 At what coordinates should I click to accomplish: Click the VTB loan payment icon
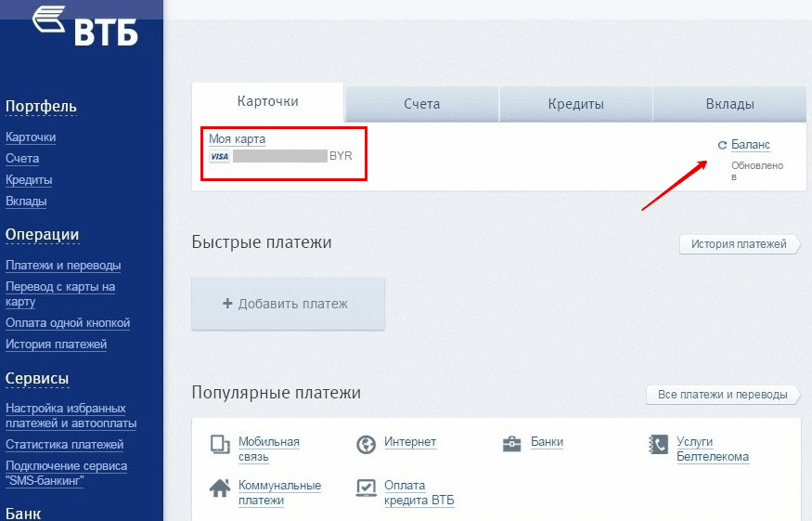(366, 488)
